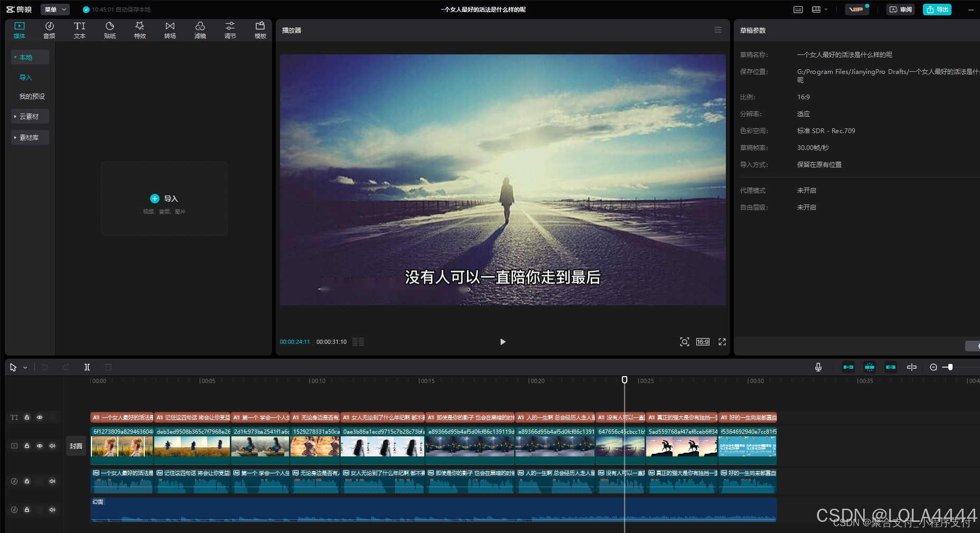Image resolution: width=980 pixels, height=533 pixels.
Task: Lock the text track
Action: pyautogui.click(x=27, y=417)
